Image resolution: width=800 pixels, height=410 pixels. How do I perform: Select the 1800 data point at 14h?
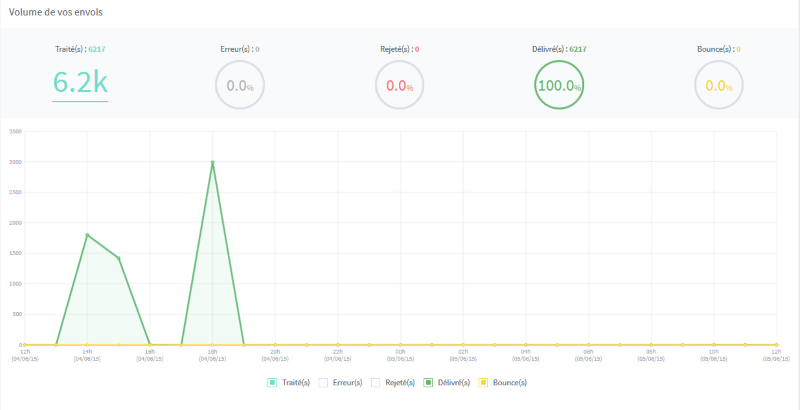[87, 235]
